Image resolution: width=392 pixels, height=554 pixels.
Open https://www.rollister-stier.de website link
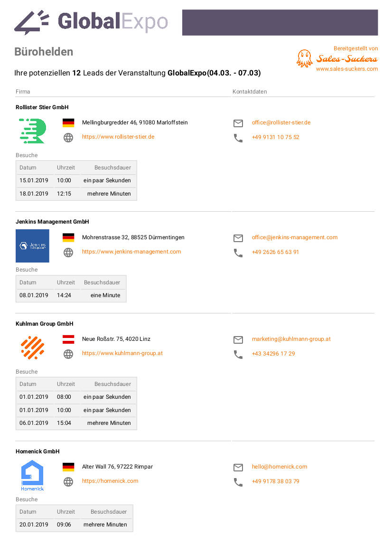coord(118,137)
